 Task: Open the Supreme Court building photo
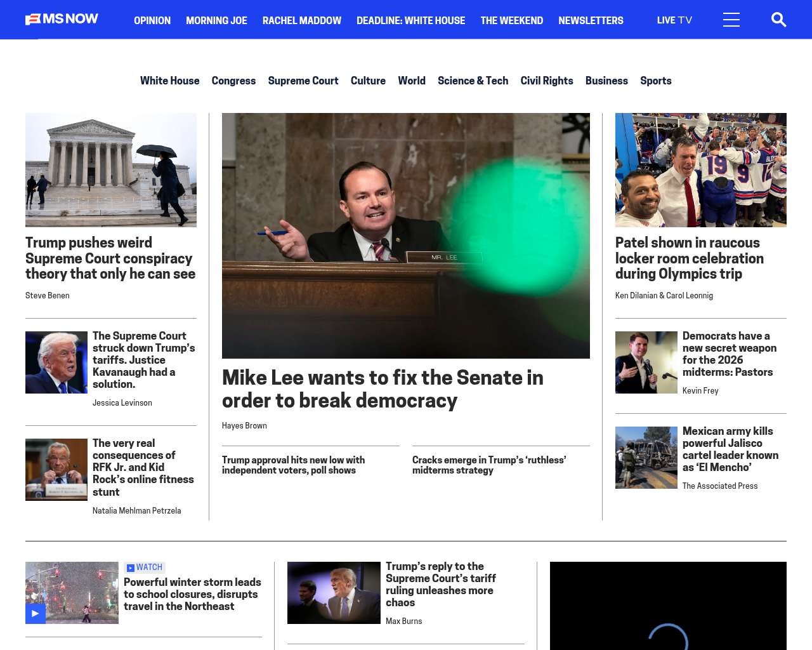pos(111,170)
